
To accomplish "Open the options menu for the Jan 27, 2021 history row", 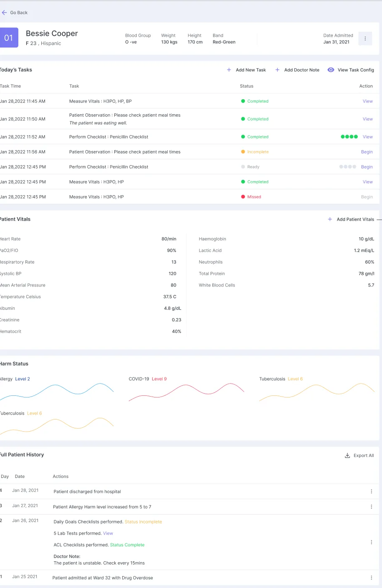I will 372,507.
